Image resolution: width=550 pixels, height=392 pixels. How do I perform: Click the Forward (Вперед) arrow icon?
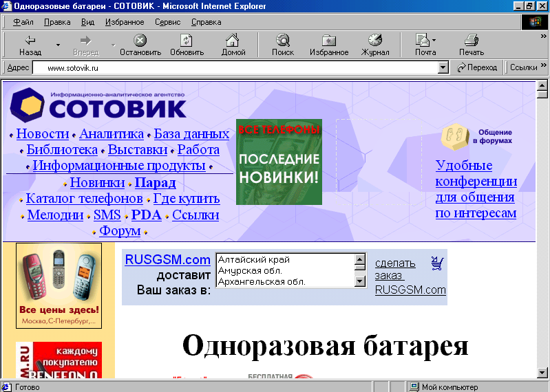(85, 41)
